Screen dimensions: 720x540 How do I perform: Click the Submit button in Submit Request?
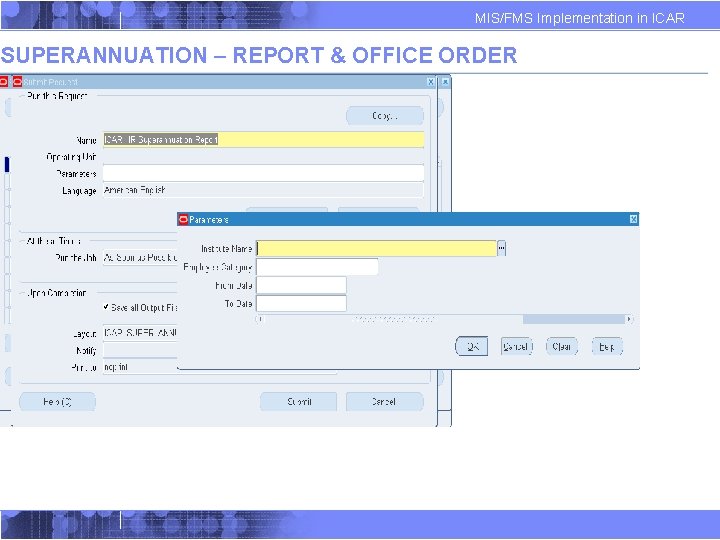point(298,402)
